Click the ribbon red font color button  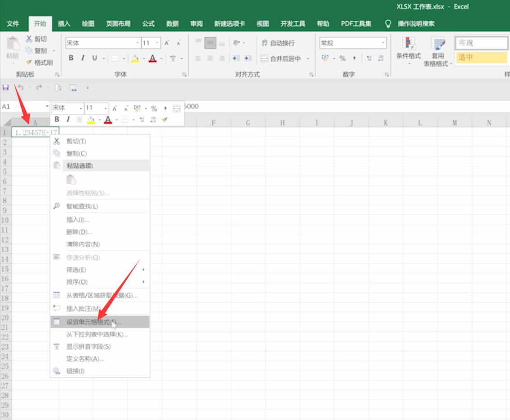pyautogui.click(x=152, y=58)
